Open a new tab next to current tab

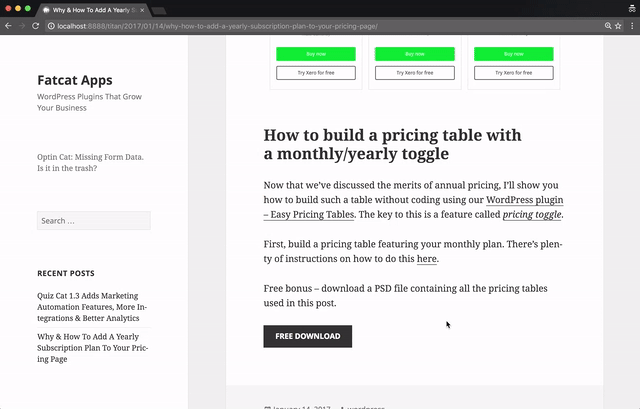(158, 9)
